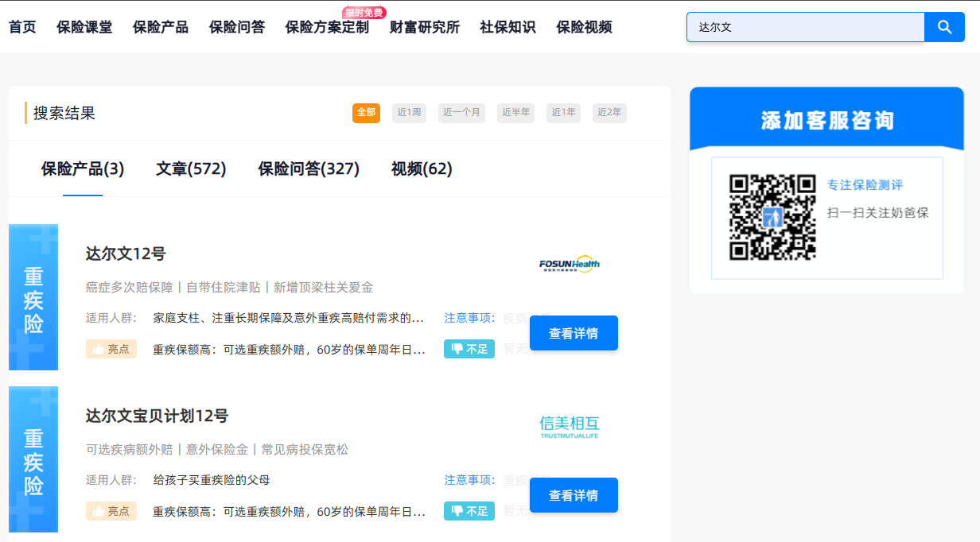Click 查看详情 for 达尔文12号
Screen dimensions: 980x542
(574, 333)
